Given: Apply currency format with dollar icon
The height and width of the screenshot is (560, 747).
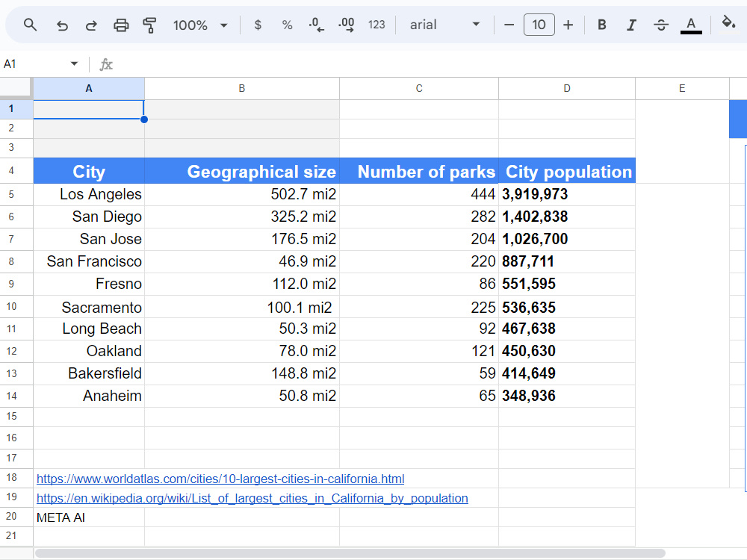Looking at the screenshot, I should pos(258,25).
